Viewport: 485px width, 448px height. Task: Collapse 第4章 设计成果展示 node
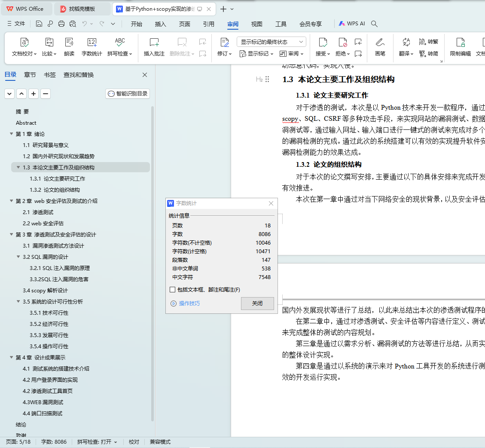12,357
